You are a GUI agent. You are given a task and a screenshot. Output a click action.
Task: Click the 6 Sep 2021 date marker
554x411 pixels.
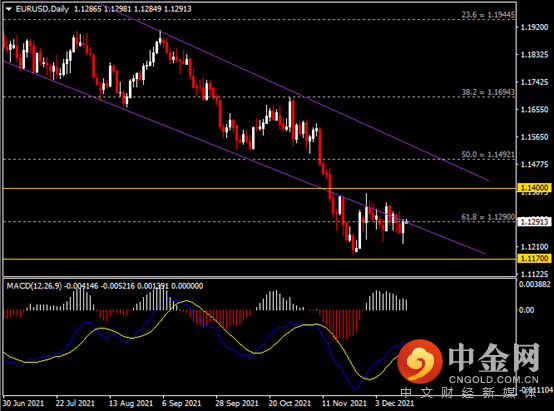click(x=181, y=403)
